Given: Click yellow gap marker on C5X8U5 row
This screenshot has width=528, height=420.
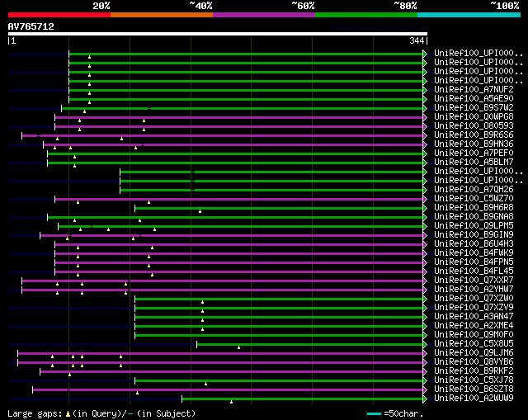Looking at the screenshot, I should 238,347.
